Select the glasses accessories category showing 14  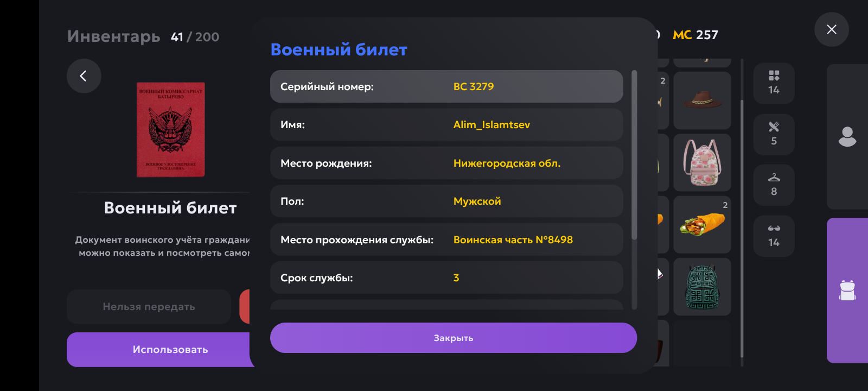(774, 236)
